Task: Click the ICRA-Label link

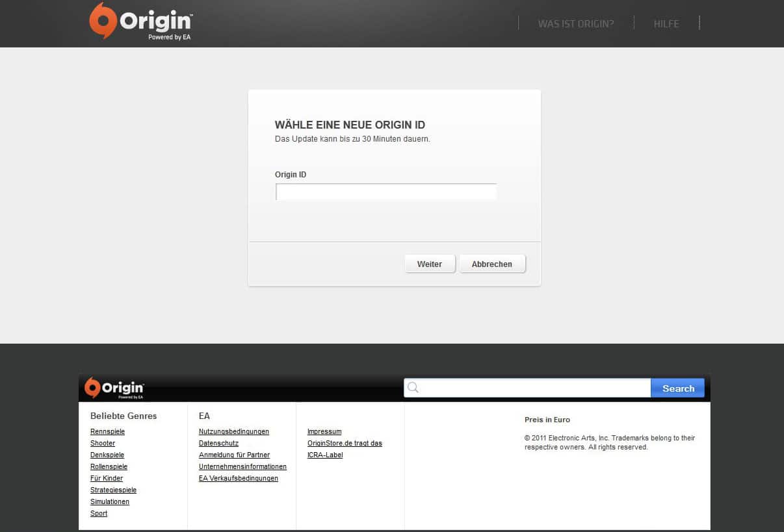Action: click(x=324, y=455)
